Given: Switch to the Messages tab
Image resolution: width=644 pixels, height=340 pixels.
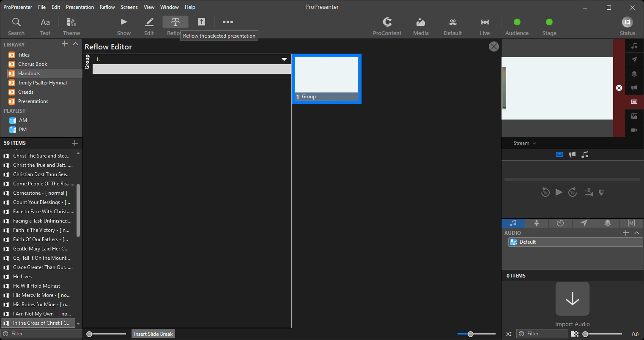Looking at the screenshot, I should pyautogui.click(x=584, y=223).
